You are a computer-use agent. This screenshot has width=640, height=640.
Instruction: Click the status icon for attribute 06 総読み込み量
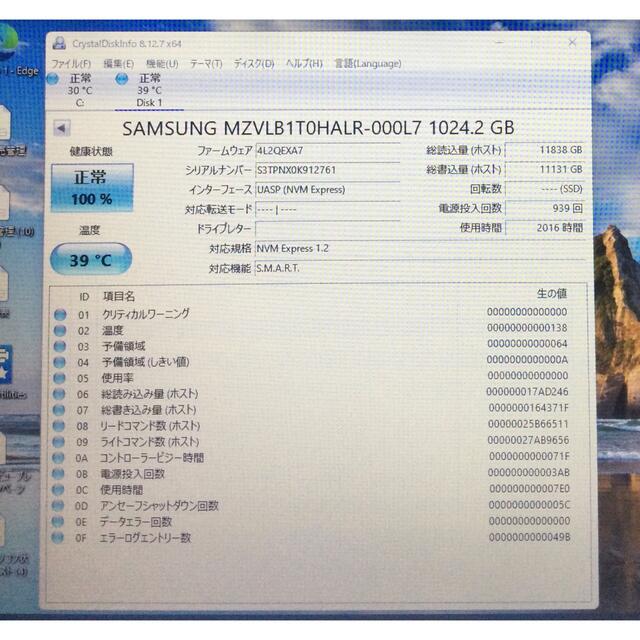tap(59, 394)
